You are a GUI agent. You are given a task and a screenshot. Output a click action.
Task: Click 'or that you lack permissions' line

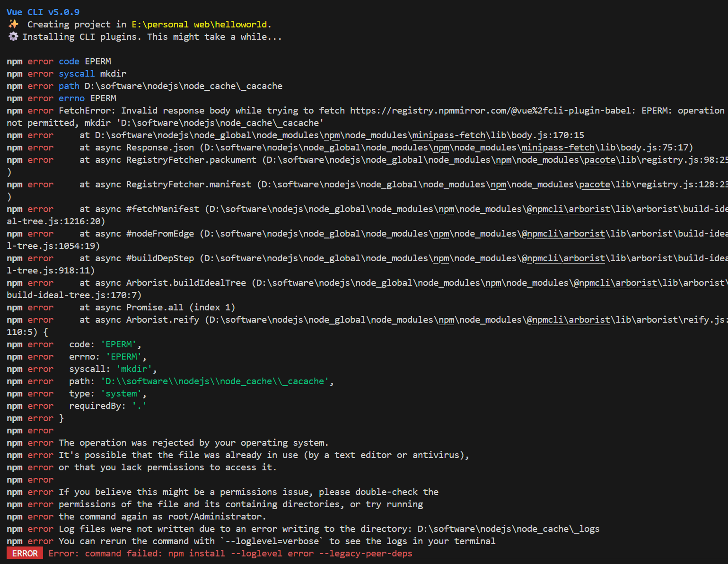[141, 467]
